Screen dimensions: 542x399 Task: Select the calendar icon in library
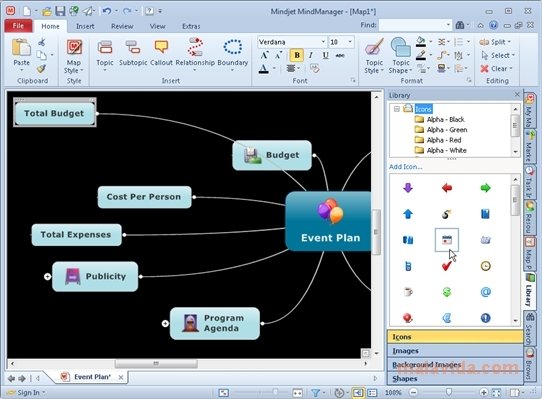click(447, 240)
